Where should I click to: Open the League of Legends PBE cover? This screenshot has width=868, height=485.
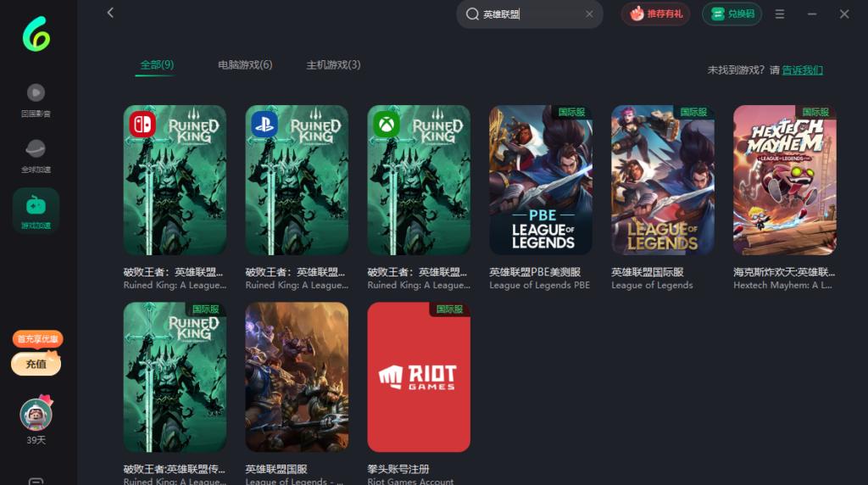(541, 180)
